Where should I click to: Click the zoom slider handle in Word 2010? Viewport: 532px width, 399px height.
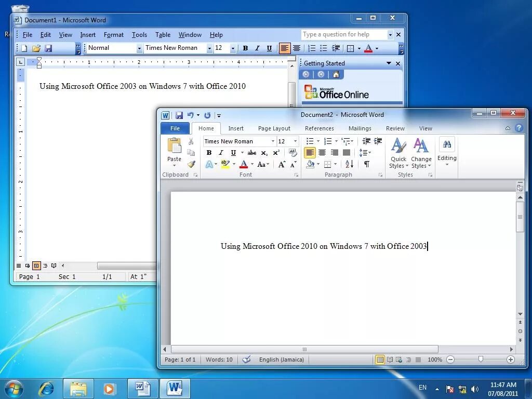pyautogui.click(x=481, y=359)
